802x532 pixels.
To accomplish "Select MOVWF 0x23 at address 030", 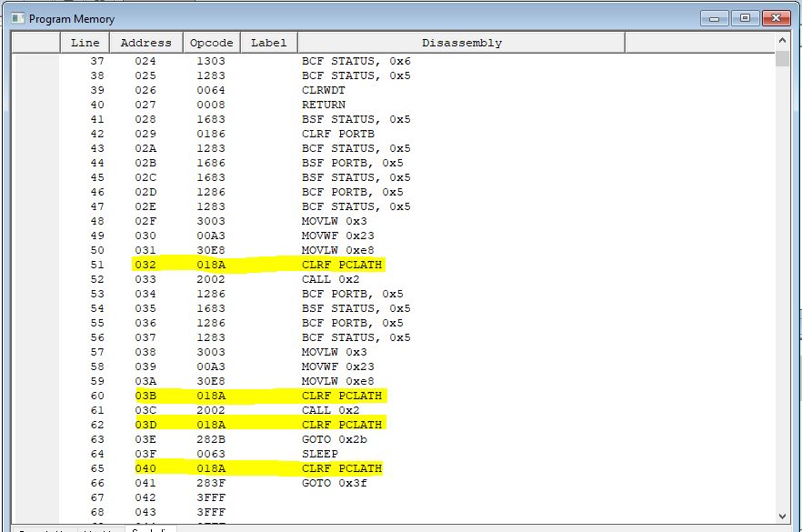I will [337, 236].
